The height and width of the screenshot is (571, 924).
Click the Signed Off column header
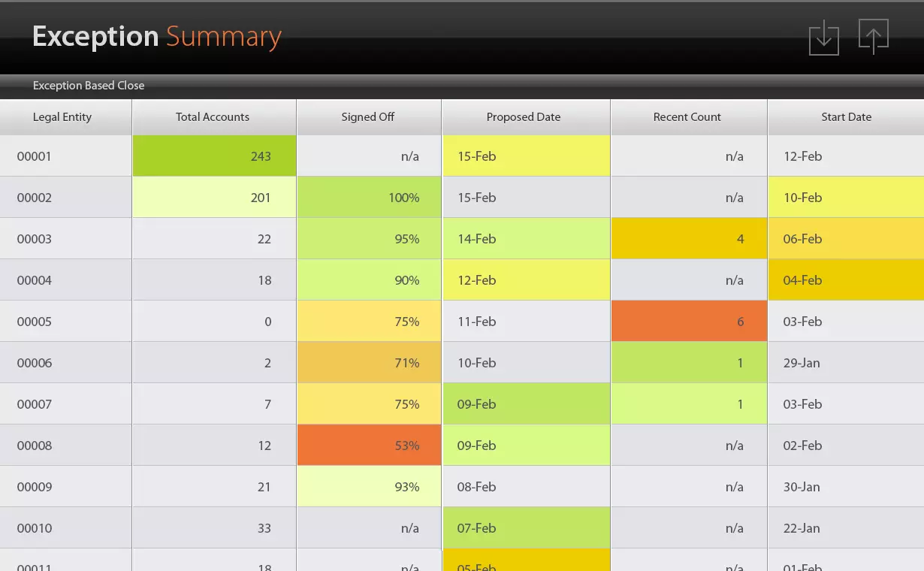(368, 117)
